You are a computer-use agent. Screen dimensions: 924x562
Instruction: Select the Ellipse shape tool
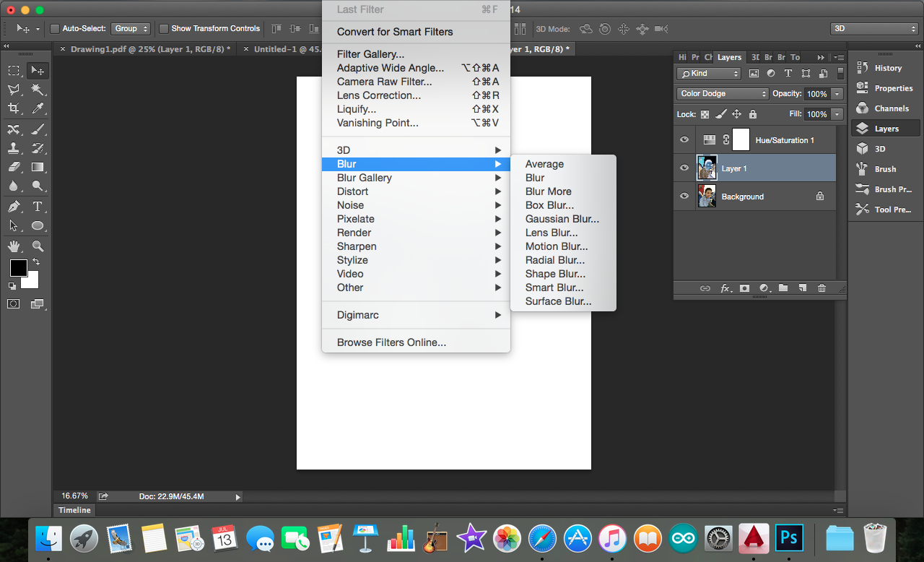[x=38, y=225]
